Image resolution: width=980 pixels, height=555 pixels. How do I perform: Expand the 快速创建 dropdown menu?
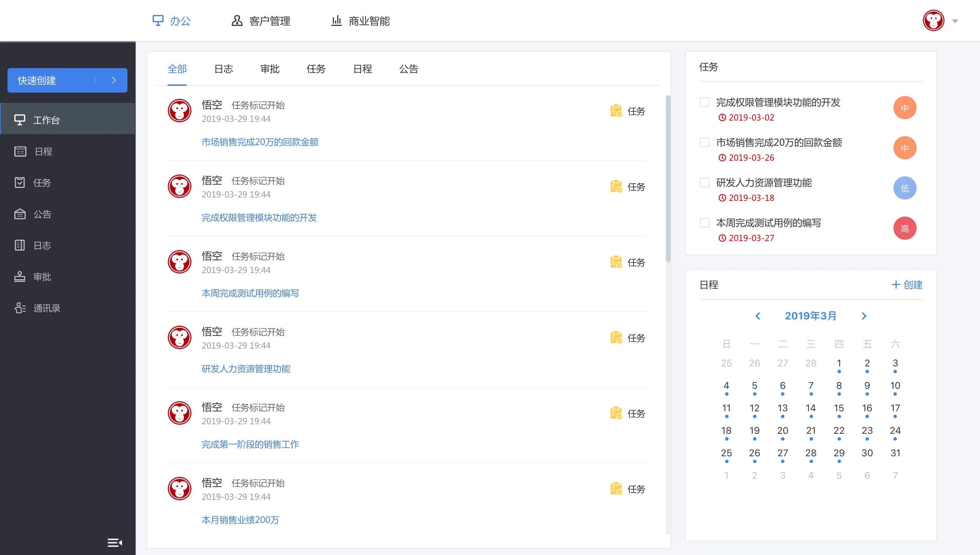click(113, 80)
